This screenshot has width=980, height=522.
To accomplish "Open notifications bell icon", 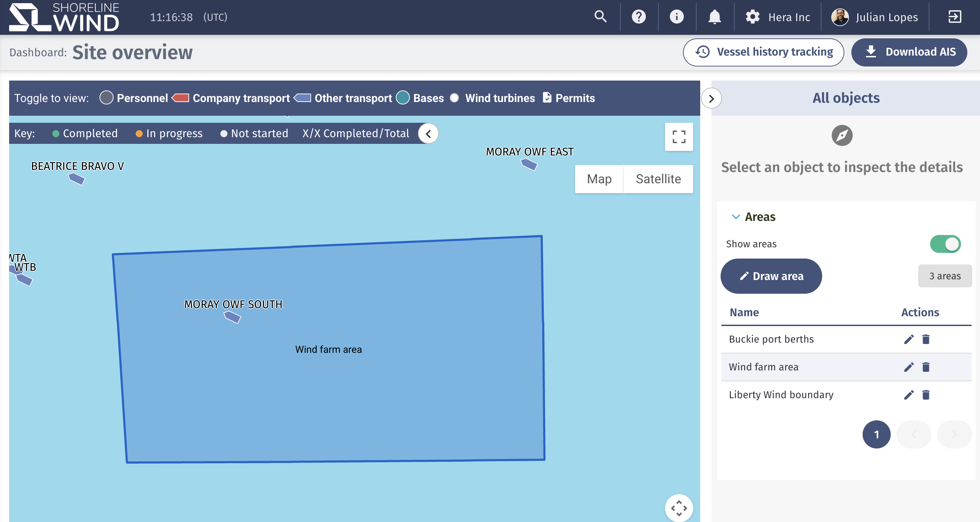I will (x=715, y=17).
